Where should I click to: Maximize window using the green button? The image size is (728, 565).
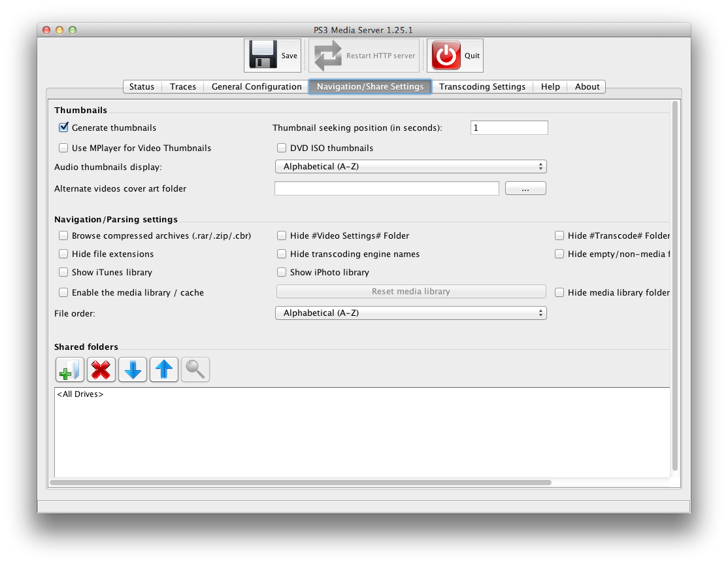[73, 30]
